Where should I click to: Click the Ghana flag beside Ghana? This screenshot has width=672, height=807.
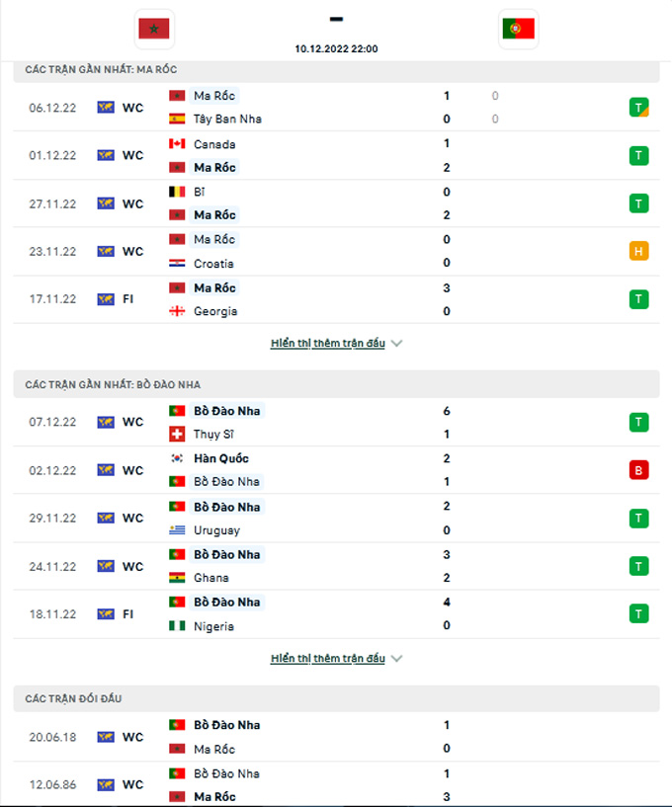[x=177, y=578]
